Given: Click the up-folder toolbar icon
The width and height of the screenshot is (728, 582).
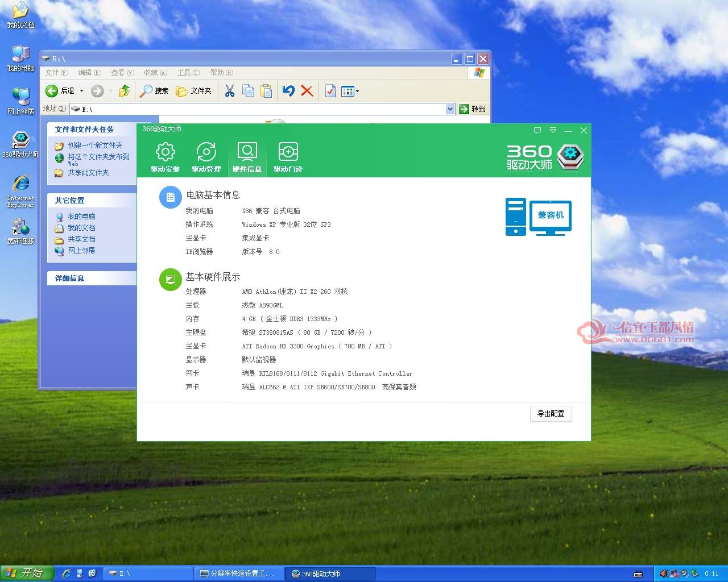Looking at the screenshot, I should [124, 91].
